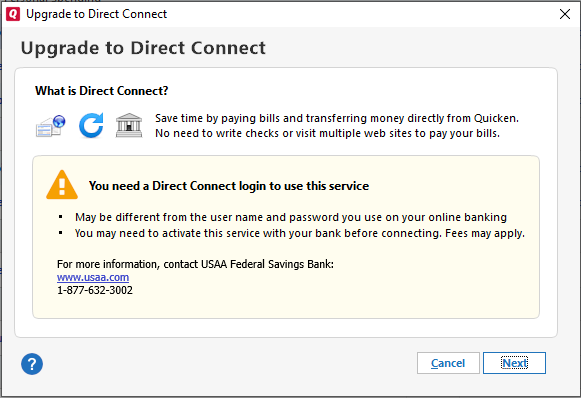581x398 pixels.
Task: Click the "What is Direct Connect?" heading
Action: click(102, 91)
